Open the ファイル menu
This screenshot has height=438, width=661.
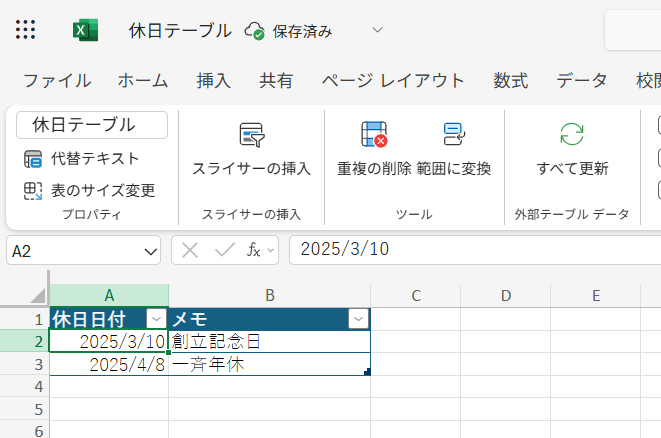tap(57, 81)
